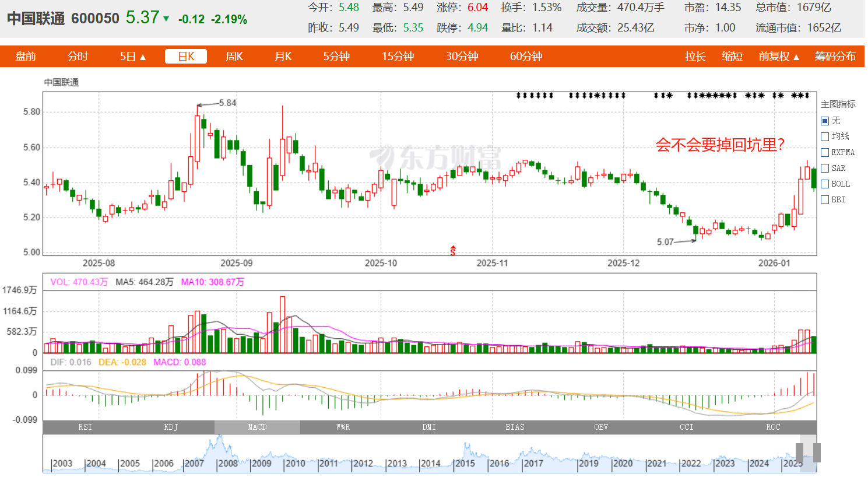Click the MA10: 308.67万 volume label
Image resolution: width=868 pixels, height=484 pixels.
click(x=213, y=282)
